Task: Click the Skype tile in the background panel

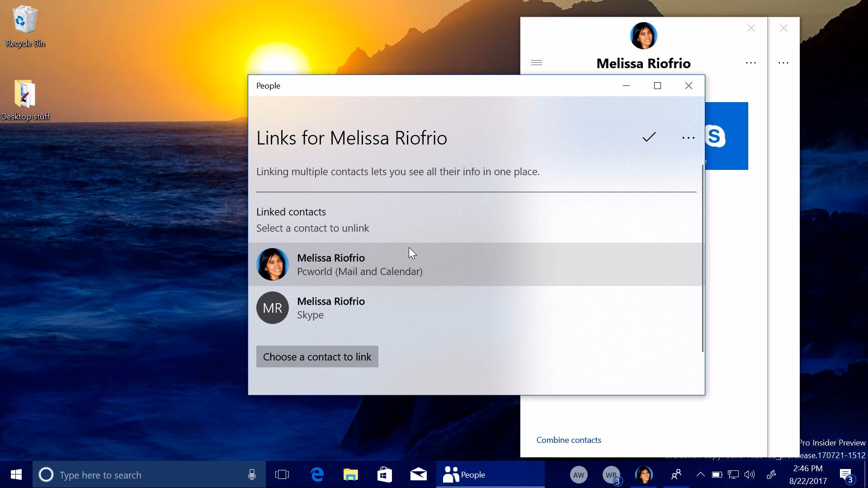Action: 726,136
